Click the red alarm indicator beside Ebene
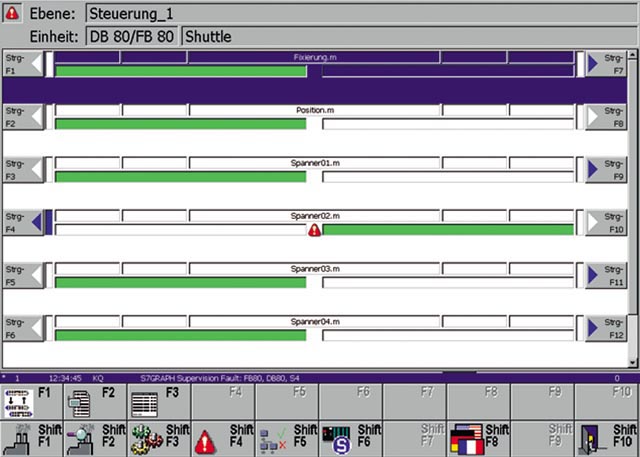Viewport: 640px width, 457px height. coord(12,14)
